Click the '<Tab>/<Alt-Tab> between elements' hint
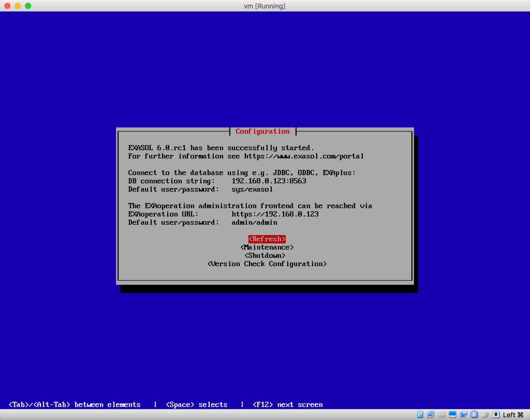530x420 pixels. (75, 404)
